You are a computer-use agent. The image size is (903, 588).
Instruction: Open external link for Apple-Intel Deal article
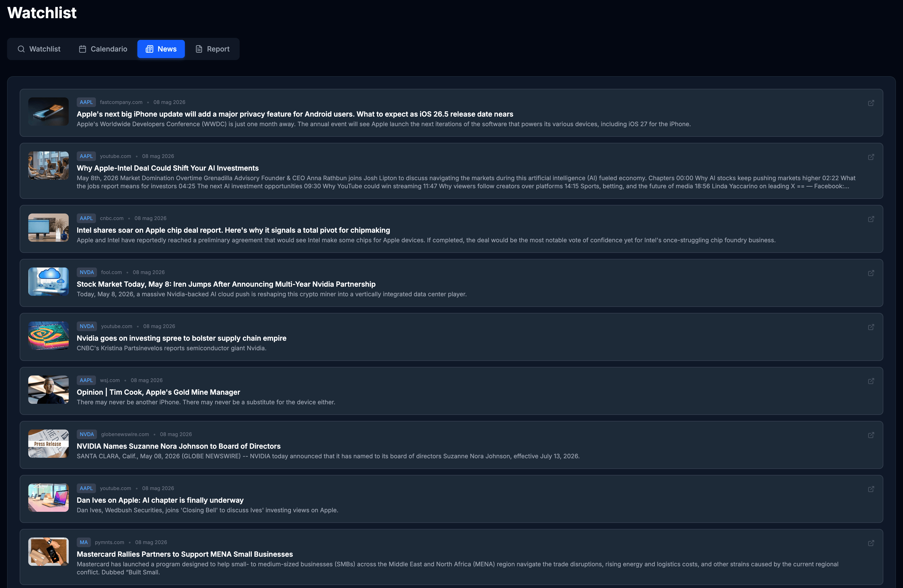[x=871, y=156]
